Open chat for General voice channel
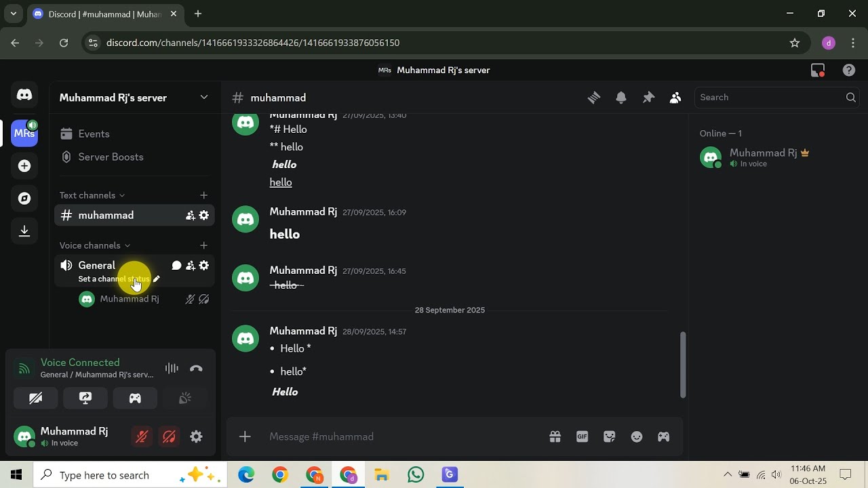This screenshot has width=868, height=488. tap(176, 266)
